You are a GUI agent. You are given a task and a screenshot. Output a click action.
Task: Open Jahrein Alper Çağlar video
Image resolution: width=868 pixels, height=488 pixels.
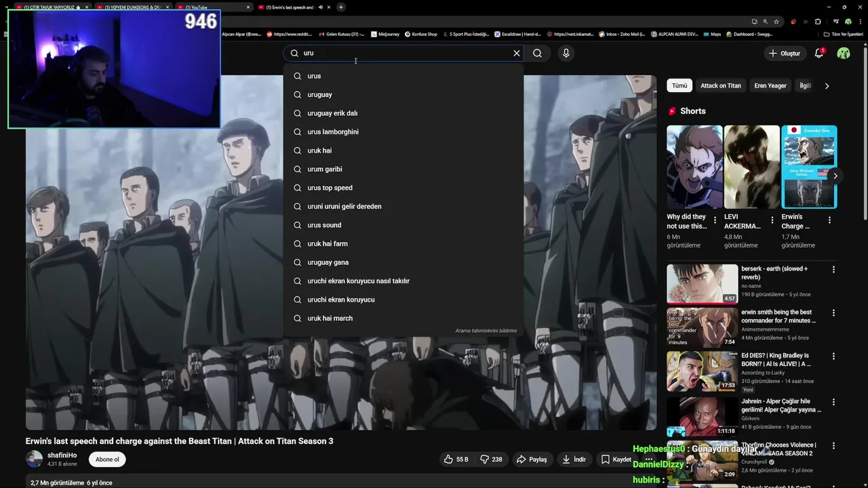pos(702,417)
